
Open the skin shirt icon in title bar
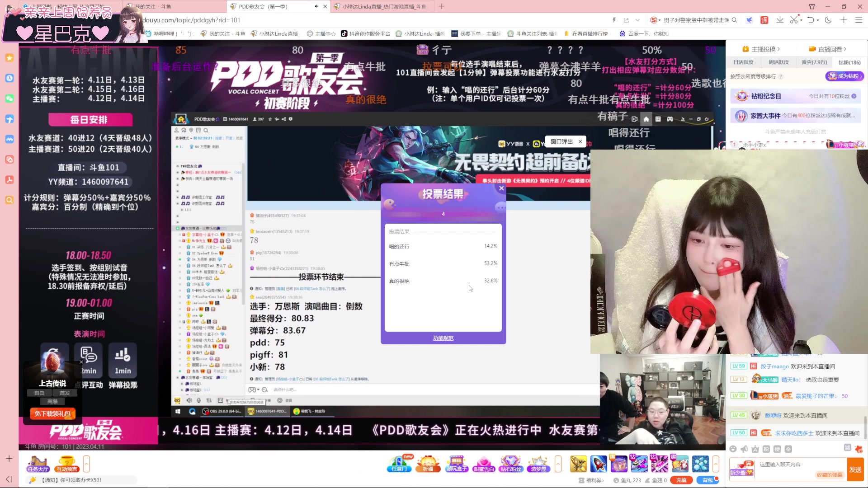(812, 6)
